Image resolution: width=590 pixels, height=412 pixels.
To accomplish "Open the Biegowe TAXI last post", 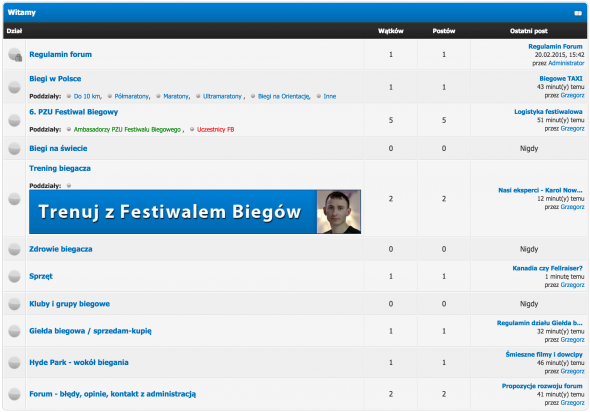I will click(561, 79).
